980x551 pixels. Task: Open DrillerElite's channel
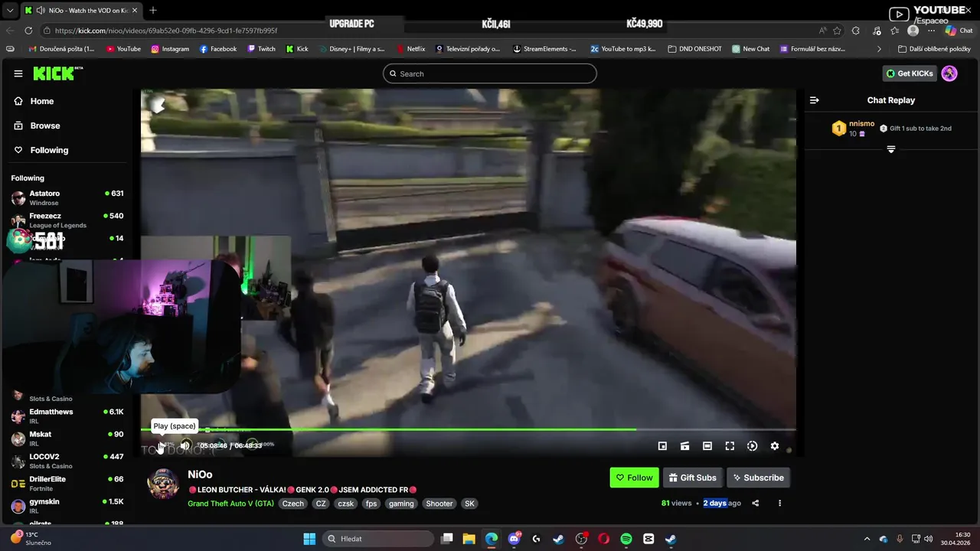(67, 484)
